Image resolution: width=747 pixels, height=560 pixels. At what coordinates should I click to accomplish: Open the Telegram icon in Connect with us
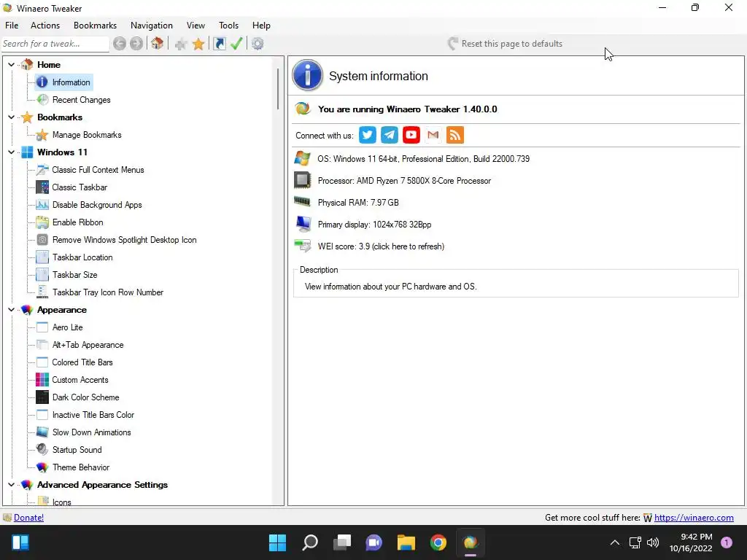[x=390, y=135]
